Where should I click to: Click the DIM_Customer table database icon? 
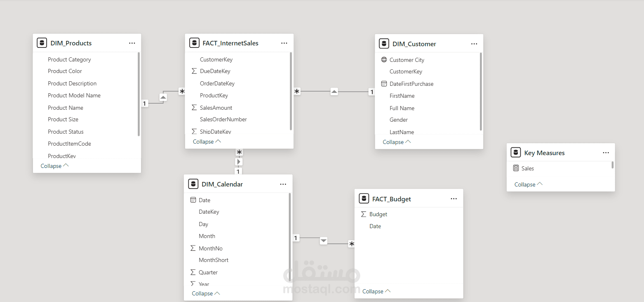[384, 44]
